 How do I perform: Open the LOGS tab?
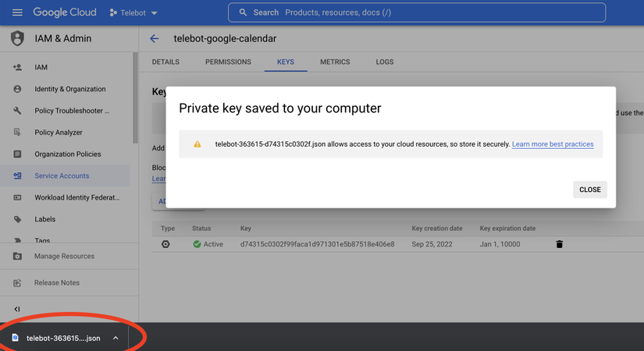point(385,62)
